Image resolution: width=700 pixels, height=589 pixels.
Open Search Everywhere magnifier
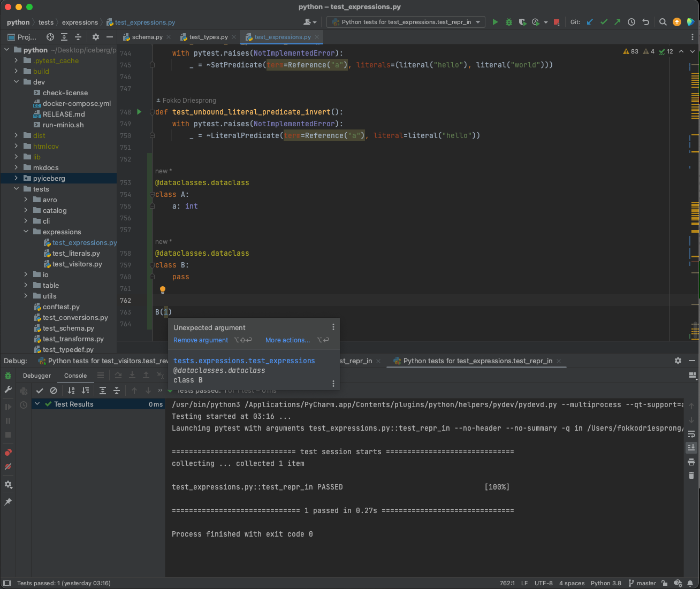click(x=663, y=22)
